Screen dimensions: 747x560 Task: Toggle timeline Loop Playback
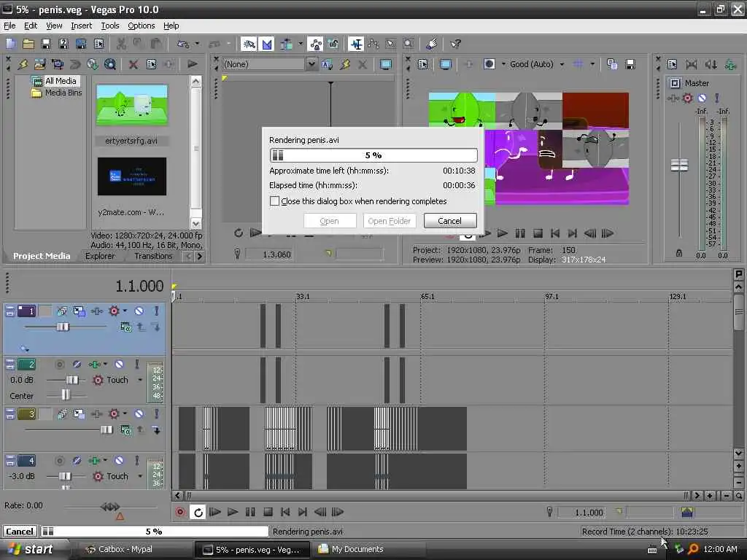(198, 512)
